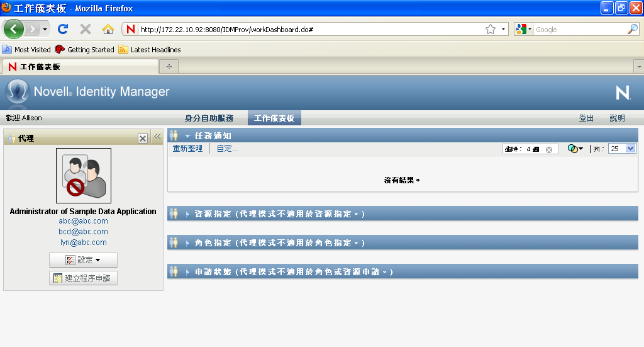Click the 資源指定 section people icon

(174, 213)
